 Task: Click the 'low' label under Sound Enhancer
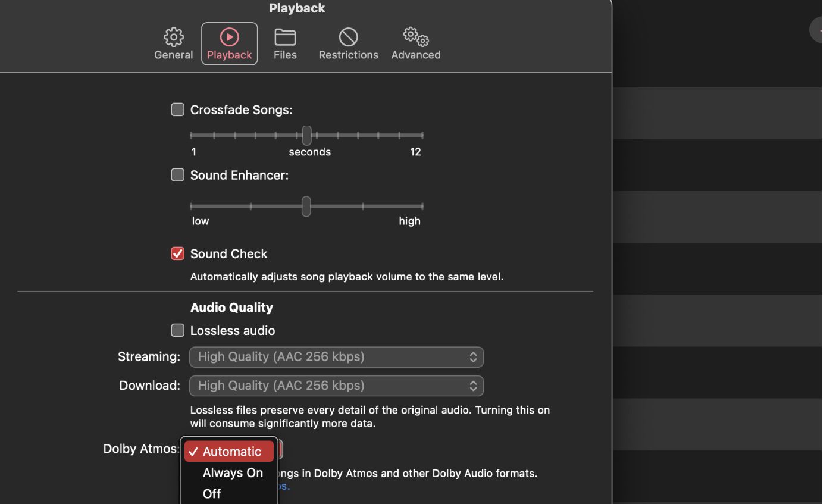tap(201, 221)
